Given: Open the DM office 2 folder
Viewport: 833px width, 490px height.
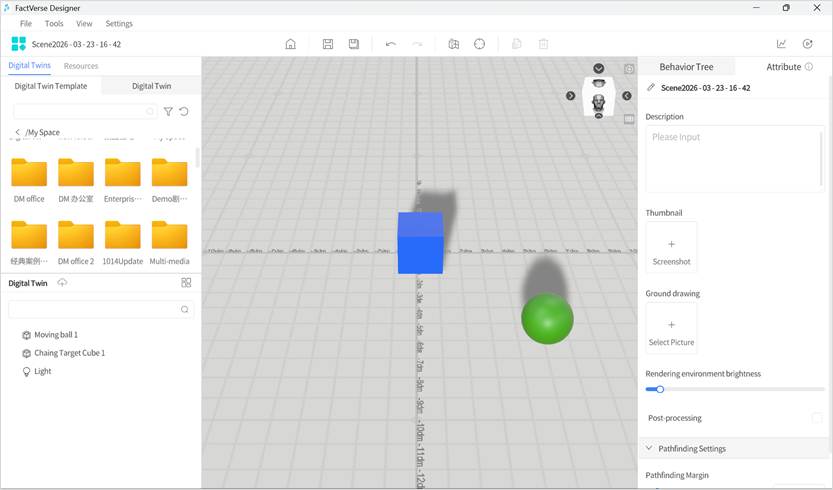Looking at the screenshot, I should [x=76, y=243].
